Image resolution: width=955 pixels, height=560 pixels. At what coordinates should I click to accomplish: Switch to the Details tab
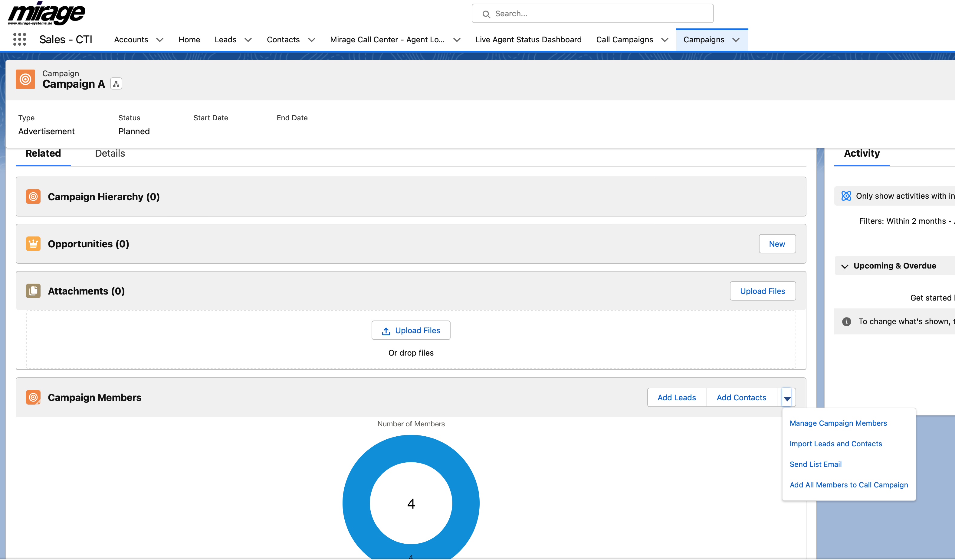pyautogui.click(x=110, y=153)
